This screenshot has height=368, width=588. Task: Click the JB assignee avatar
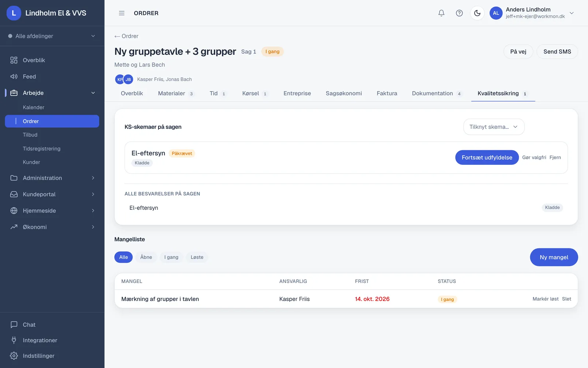pos(128,79)
